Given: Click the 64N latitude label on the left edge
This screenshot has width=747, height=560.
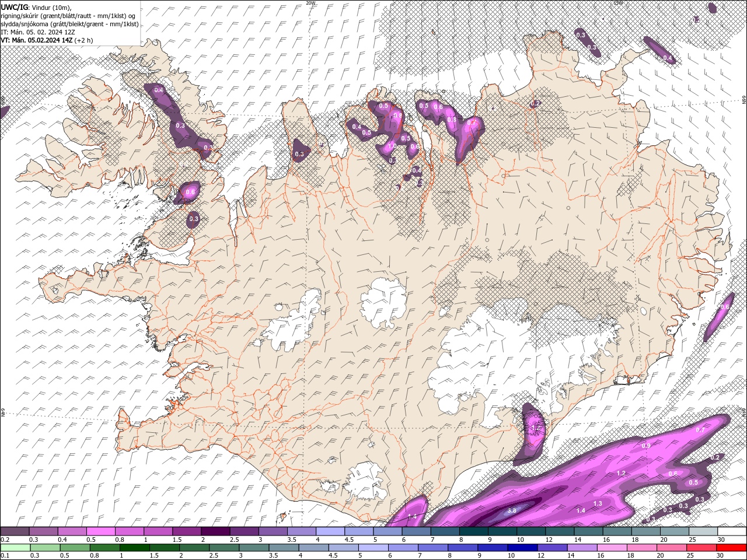Looking at the screenshot, I should [3, 412].
